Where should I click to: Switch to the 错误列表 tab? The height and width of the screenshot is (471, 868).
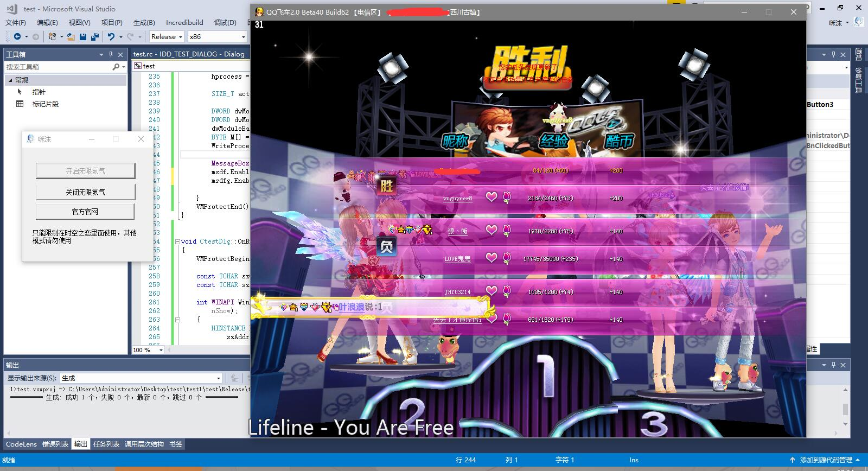click(x=56, y=444)
